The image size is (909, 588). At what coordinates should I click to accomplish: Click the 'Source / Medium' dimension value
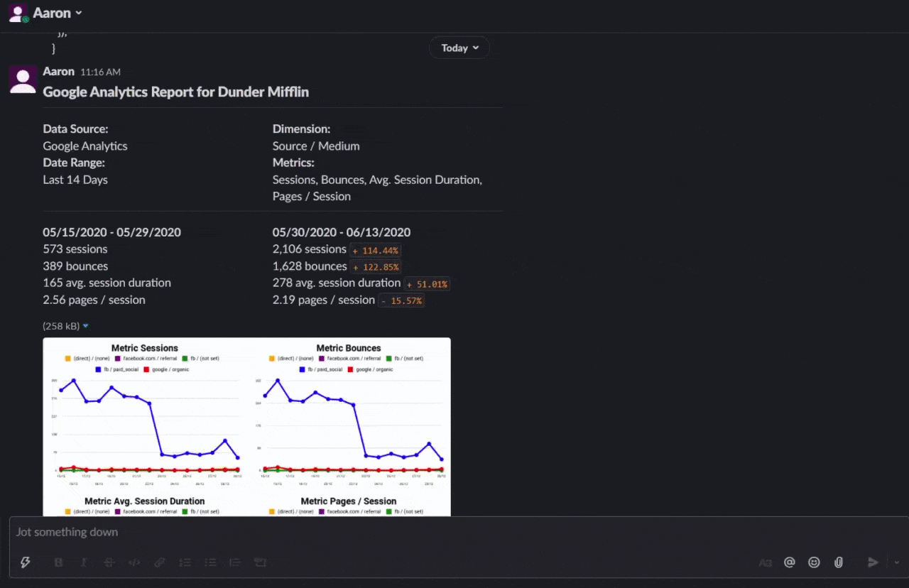pos(316,146)
